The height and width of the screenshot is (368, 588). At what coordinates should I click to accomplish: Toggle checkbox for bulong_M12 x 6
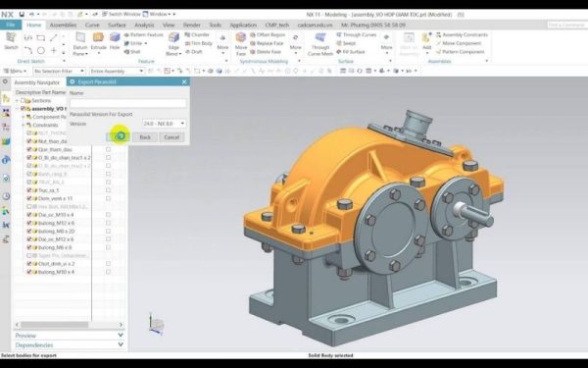28,223
